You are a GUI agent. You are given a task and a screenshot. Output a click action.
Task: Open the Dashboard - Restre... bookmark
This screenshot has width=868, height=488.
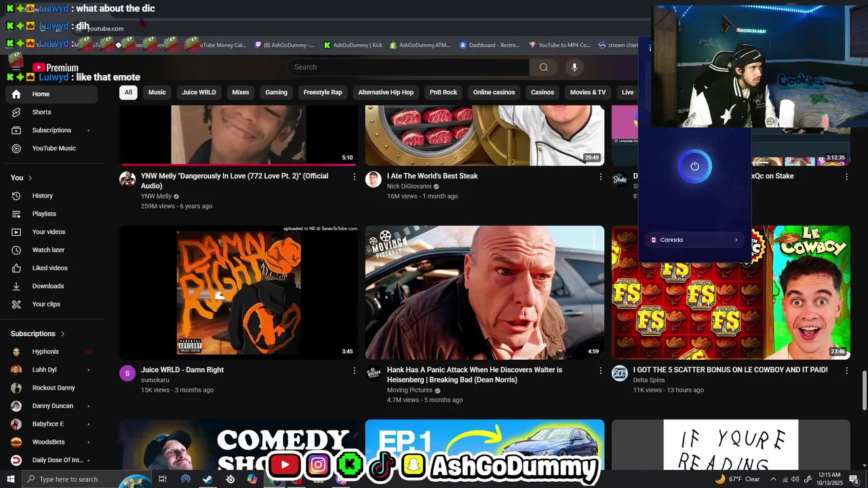point(489,45)
